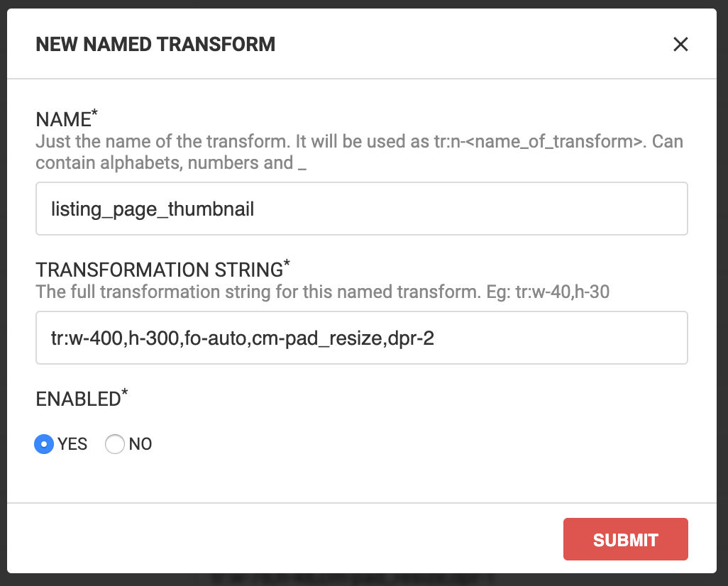Click the asterisk next to ENABLED
This screenshot has width=728, height=586.
click(x=125, y=393)
